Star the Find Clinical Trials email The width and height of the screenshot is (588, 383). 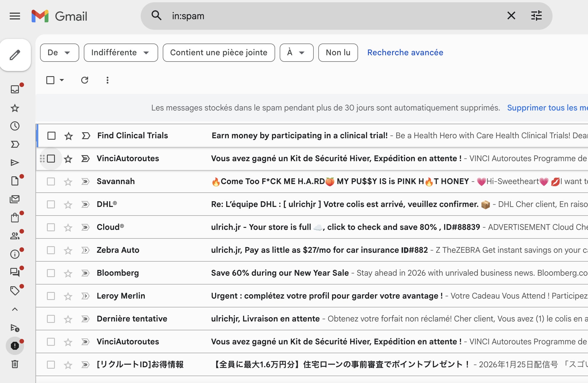coord(68,136)
